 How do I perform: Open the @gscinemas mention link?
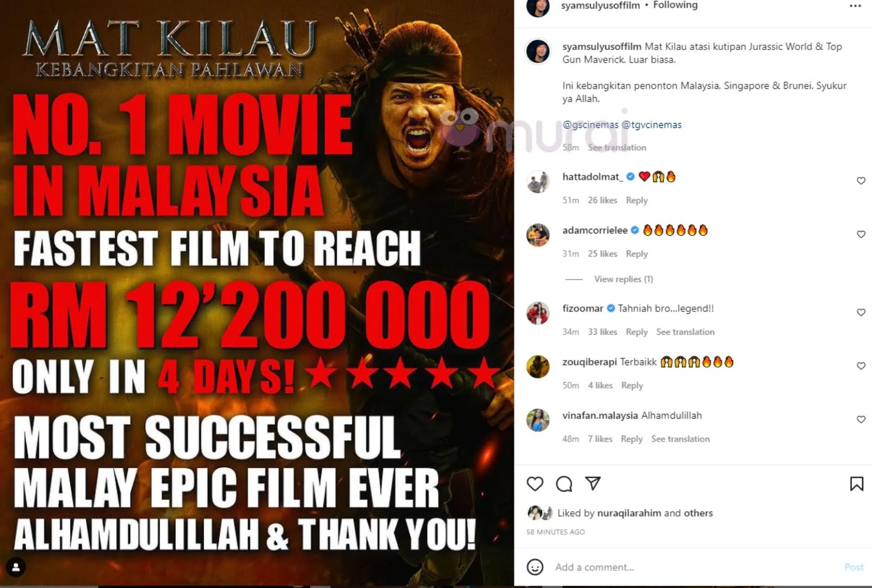(591, 125)
